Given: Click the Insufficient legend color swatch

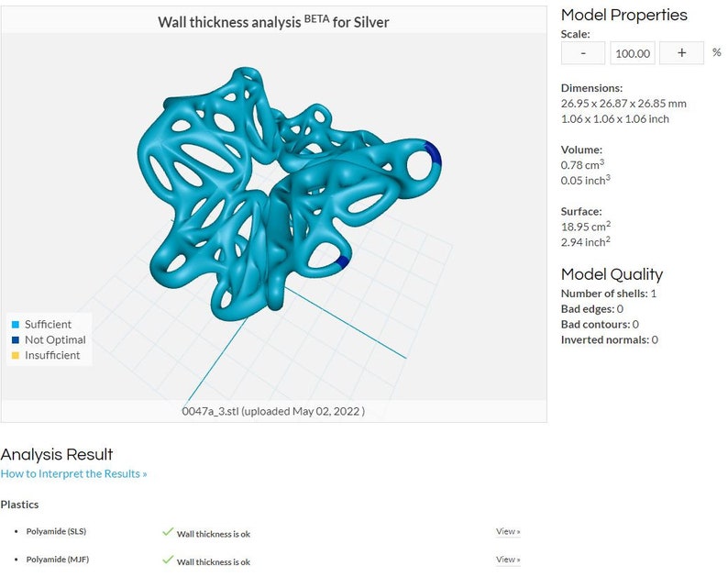Looking at the screenshot, I should click(x=16, y=355).
